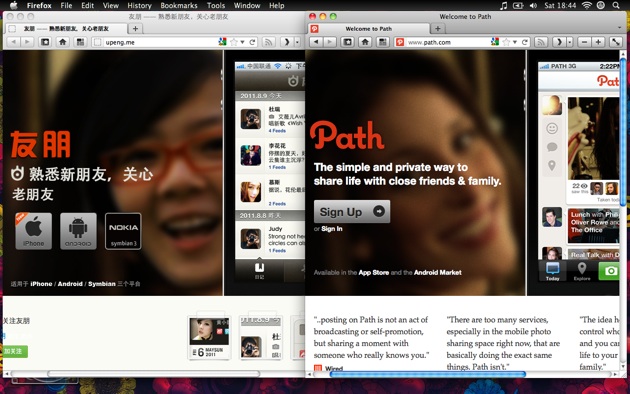Open the Bookmarks menu

click(x=179, y=6)
